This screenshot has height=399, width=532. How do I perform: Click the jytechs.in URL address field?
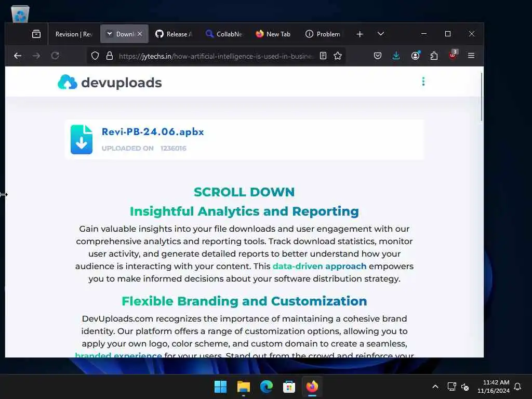pyautogui.click(x=215, y=56)
